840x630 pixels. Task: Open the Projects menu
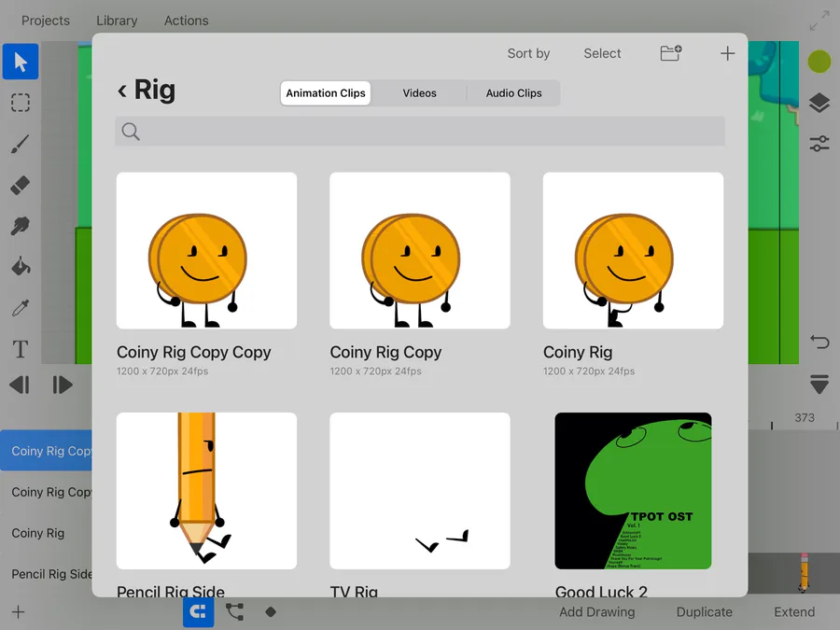coord(46,21)
